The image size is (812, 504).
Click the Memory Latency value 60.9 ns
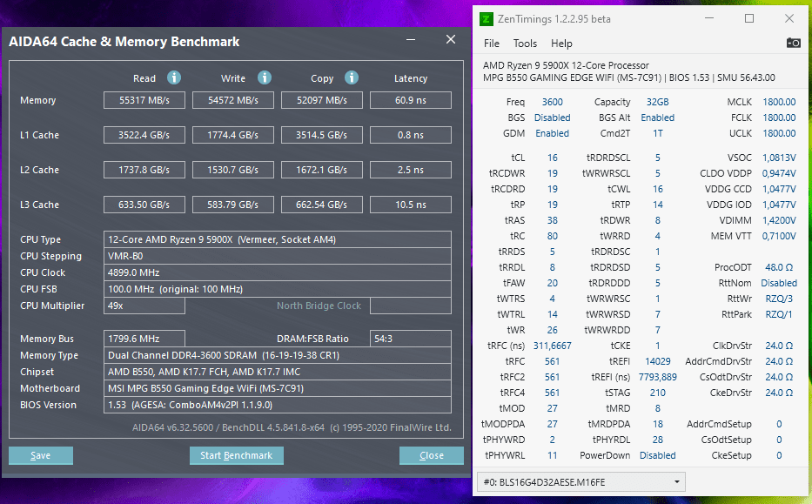pos(411,100)
